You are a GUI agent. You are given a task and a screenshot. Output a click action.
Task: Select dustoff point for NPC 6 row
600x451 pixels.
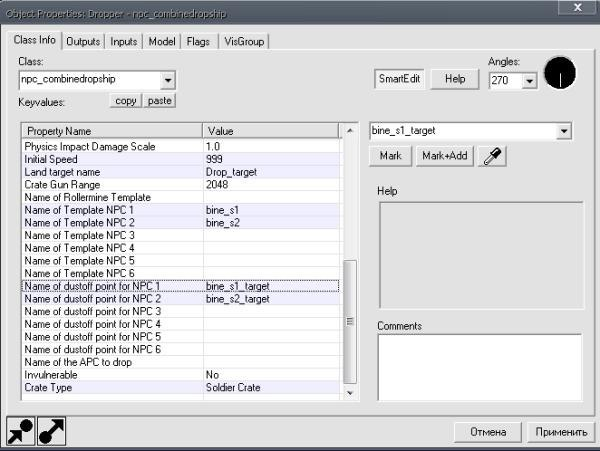coord(181,349)
